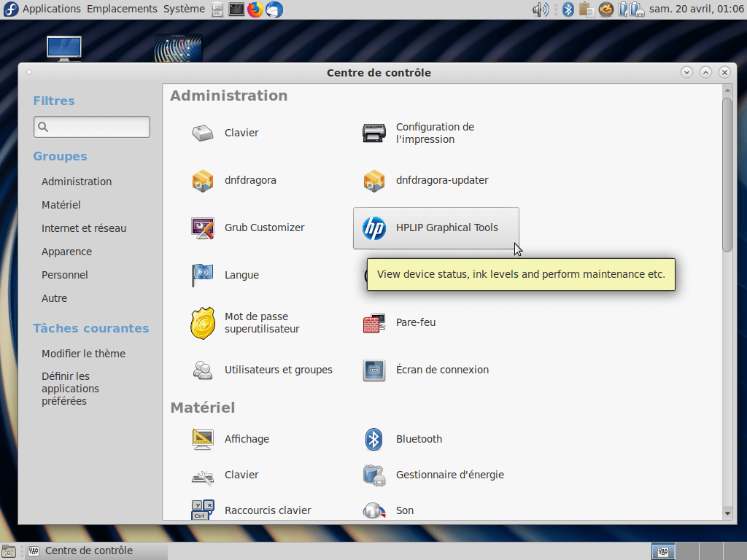Screen dimensions: 747x560
Task: Open Grub Customizer
Action: pyautogui.click(x=248, y=227)
